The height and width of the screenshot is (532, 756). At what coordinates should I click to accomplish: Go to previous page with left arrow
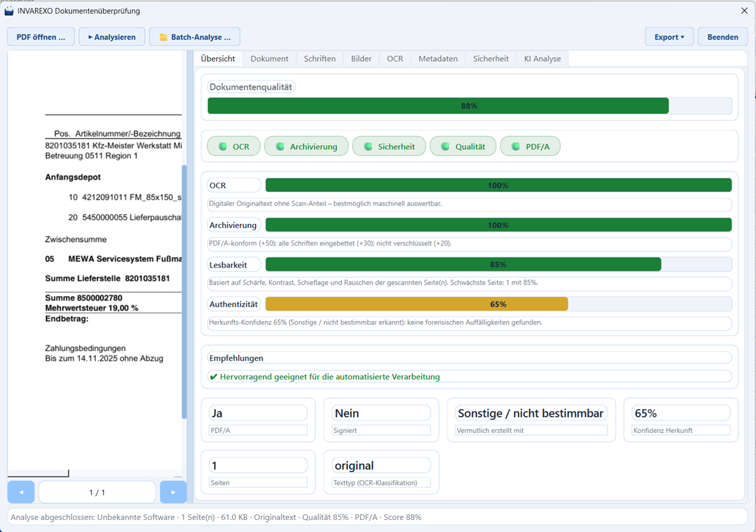point(21,492)
